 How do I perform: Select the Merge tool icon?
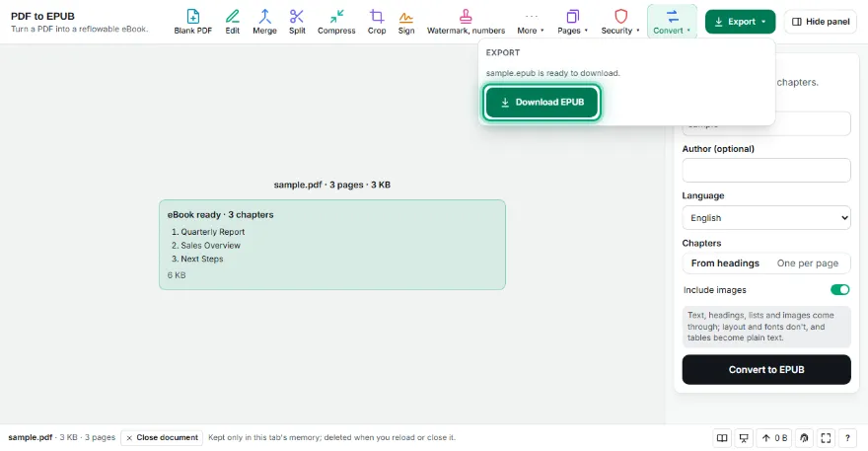[x=264, y=22]
